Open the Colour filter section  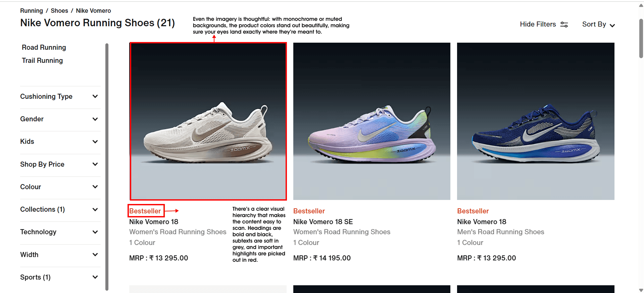(x=60, y=187)
